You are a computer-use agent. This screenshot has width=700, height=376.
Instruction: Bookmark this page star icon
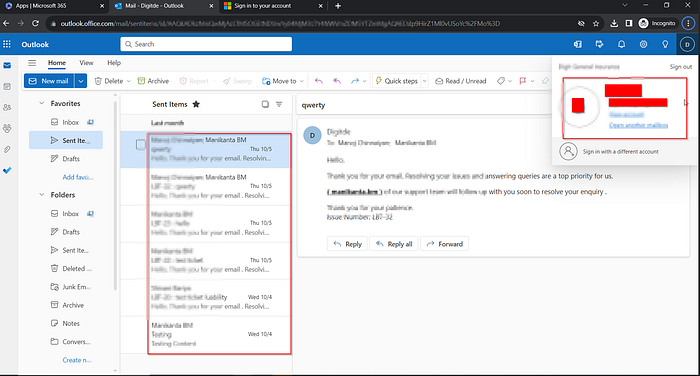596,23
